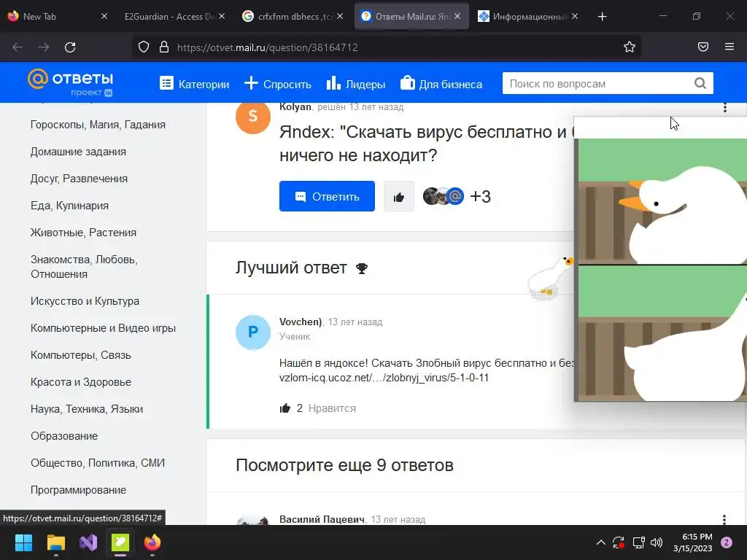Go back with the browser back arrow

[x=18, y=47]
